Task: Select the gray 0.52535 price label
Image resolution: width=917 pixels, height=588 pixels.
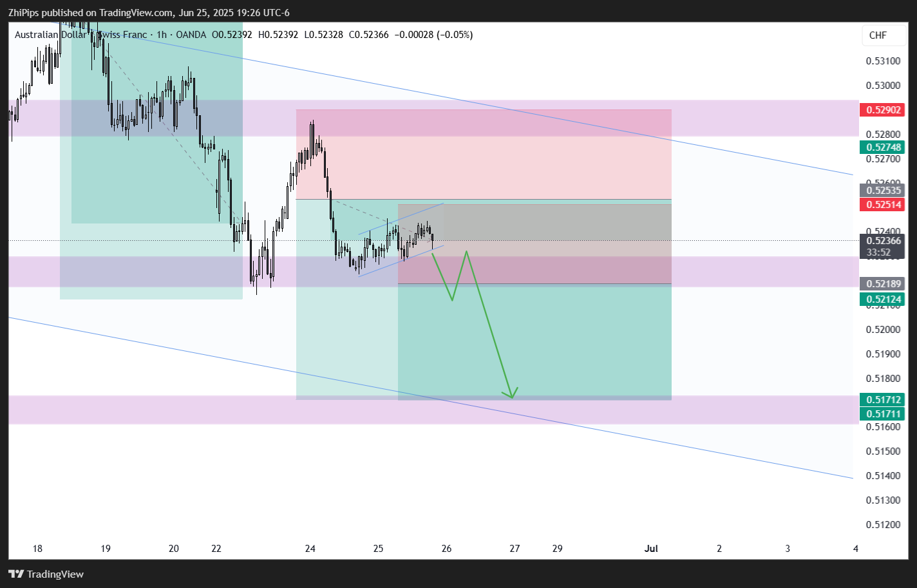Action: click(x=882, y=191)
